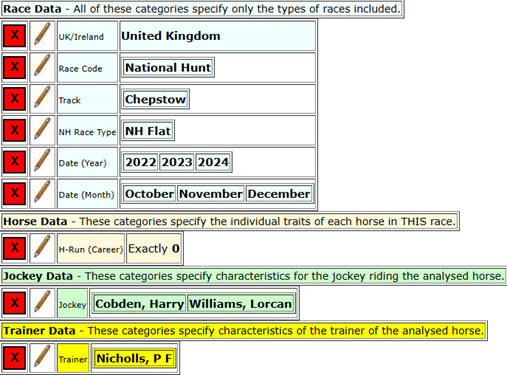
Task: Click the Horse Data section header
Action: click(x=230, y=221)
